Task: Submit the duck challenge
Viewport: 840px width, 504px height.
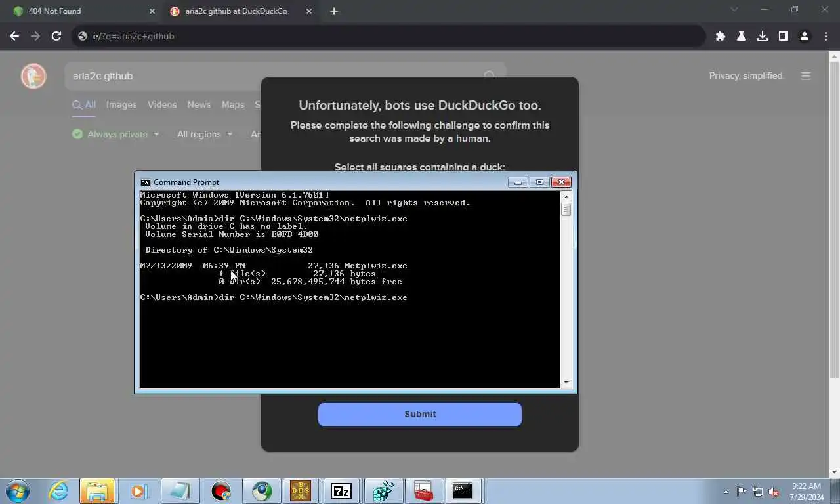Action: 420,414
